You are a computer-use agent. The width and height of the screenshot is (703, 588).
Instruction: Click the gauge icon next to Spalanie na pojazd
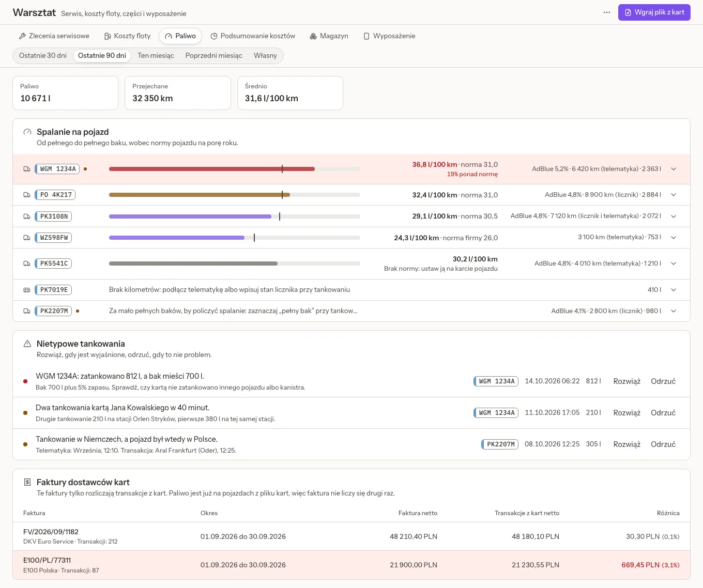[27, 132]
